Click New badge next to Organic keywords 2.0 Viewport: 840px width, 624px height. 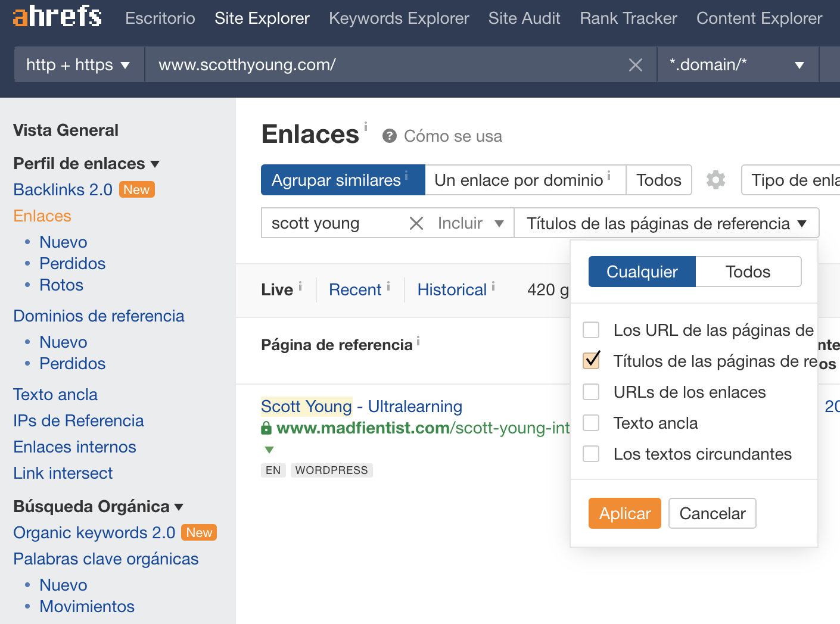[x=199, y=532]
